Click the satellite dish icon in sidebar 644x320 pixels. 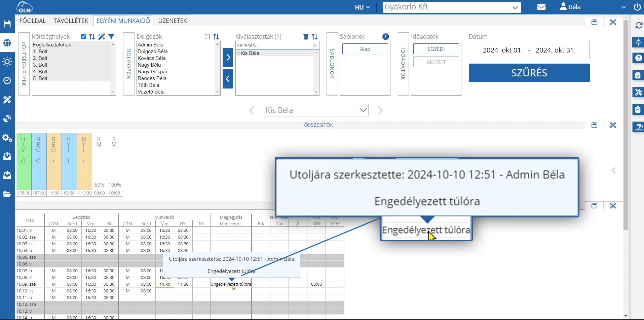[7, 118]
